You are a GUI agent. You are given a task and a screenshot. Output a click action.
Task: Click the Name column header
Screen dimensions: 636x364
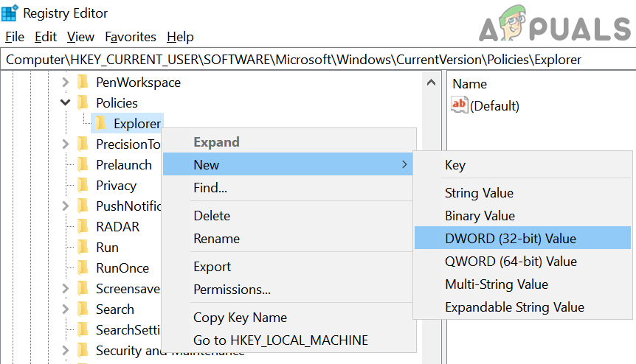pos(469,84)
